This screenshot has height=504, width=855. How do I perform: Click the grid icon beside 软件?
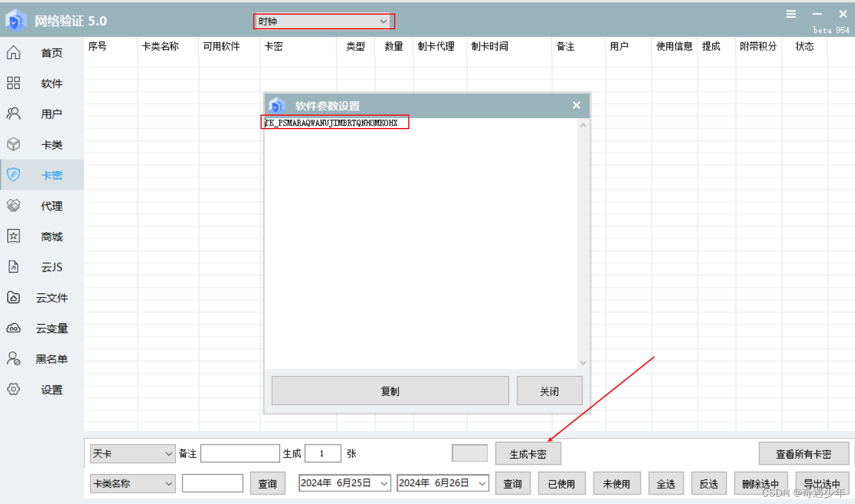[13, 83]
